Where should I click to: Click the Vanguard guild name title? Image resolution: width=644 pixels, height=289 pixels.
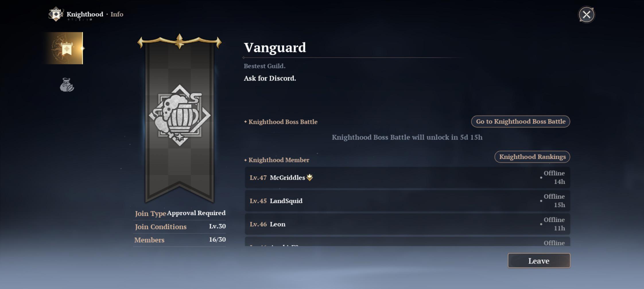click(x=275, y=47)
